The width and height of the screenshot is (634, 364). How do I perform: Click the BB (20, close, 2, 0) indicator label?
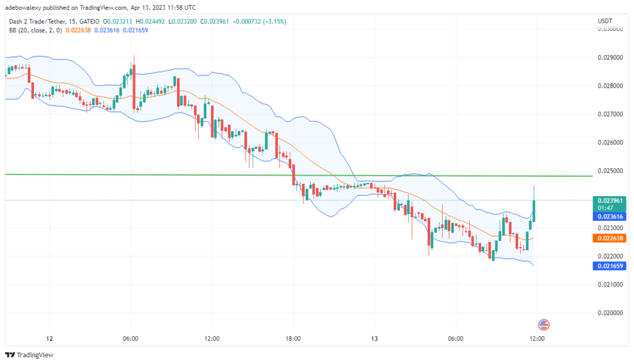coord(35,30)
